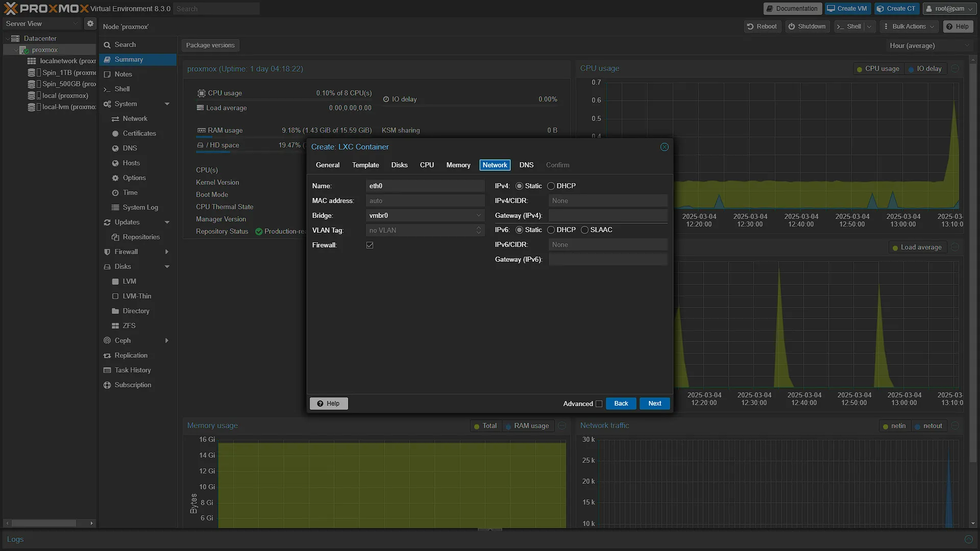Close the Create LXC Container dialog
The width and height of the screenshot is (980, 551).
[x=665, y=147]
